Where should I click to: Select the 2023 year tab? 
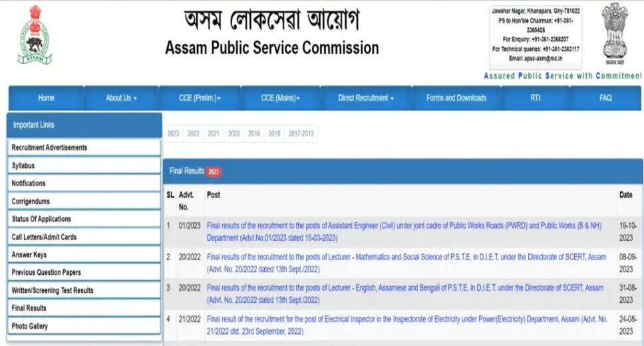(173, 134)
